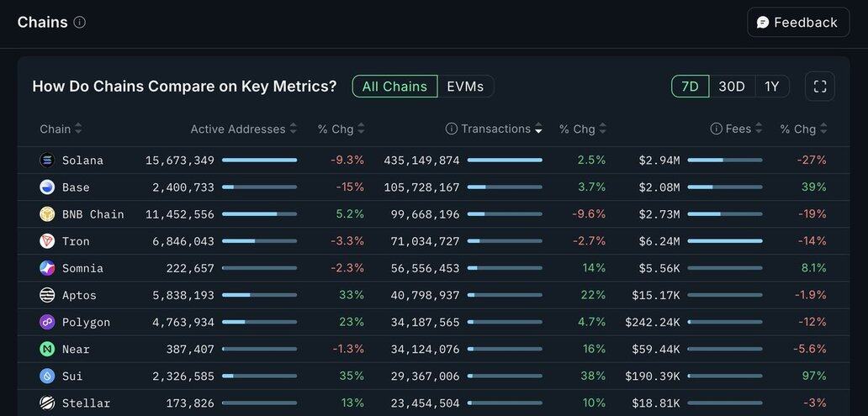The height and width of the screenshot is (416, 868).
Task: Expand the chart to fullscreen
Action: pos(820,87)
